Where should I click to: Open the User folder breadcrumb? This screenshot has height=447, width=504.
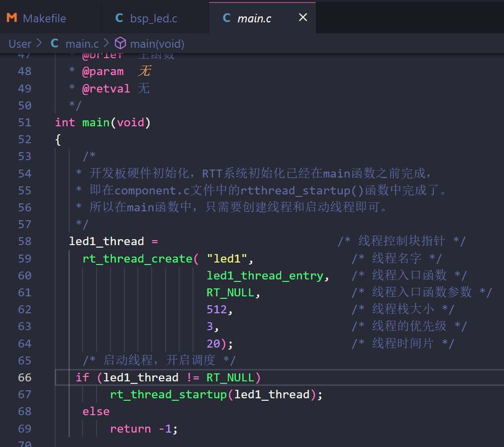(20, 44)
